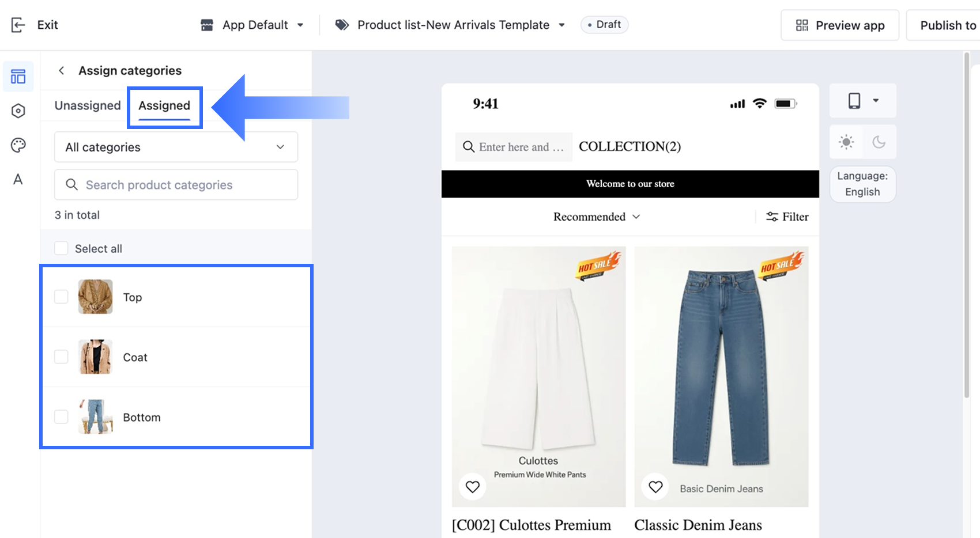Focus the Search product categories field
This screenshot has height=538, width=980.
(x=176, y=184)
